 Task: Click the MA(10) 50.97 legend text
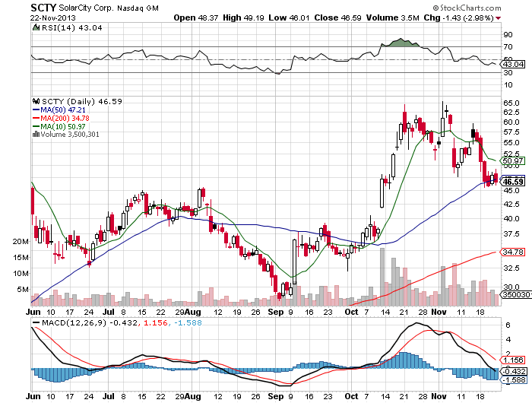pyautogui.click(x=63, y=127)
